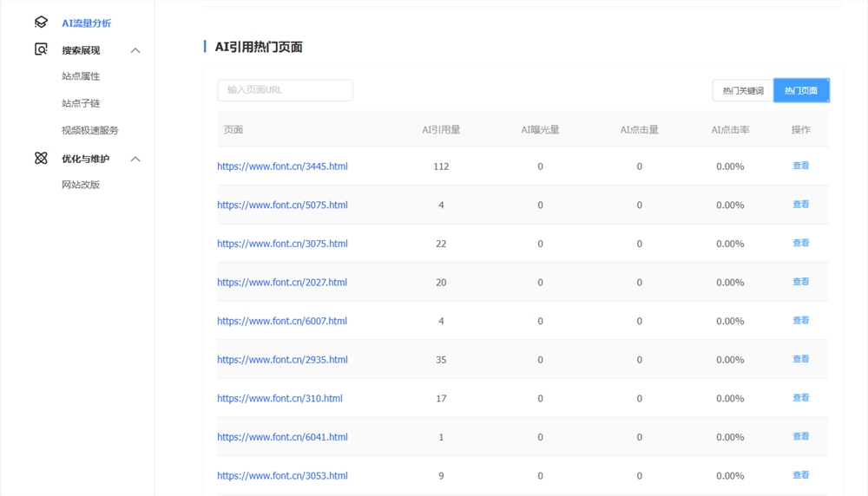Select the AI引用量 value 22
The image size is (868, 496).
coord(441,244)
